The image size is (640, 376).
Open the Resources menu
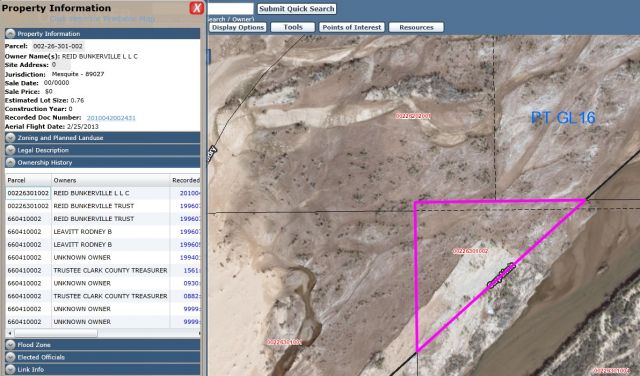point(416,27)
